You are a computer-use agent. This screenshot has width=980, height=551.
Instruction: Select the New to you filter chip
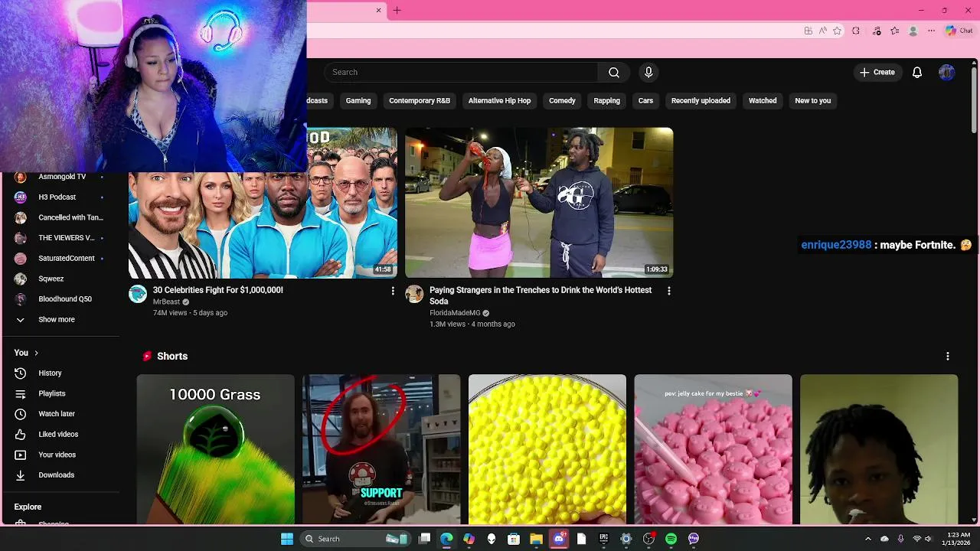[812, 100]
